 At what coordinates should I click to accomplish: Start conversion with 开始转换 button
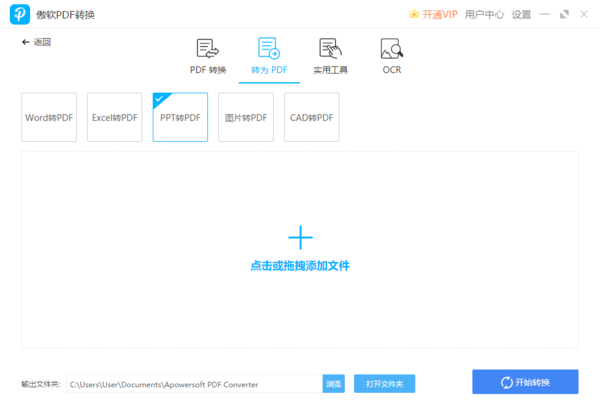[x=525, y=383]
